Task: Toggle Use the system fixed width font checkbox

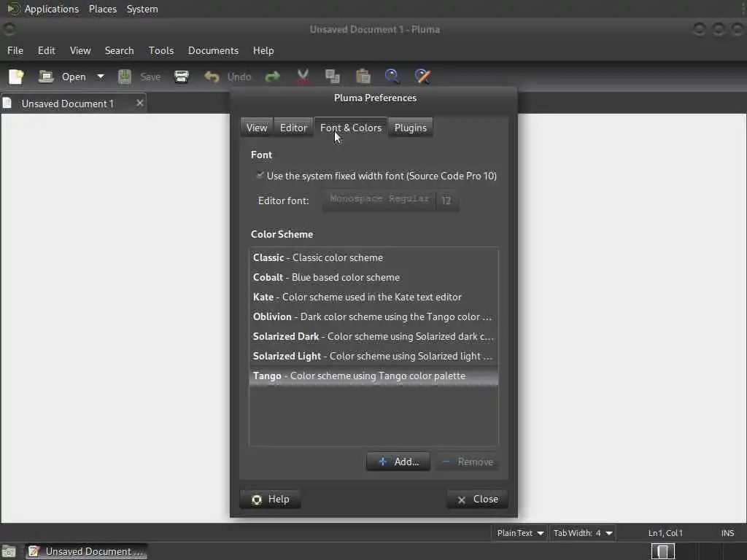Action: pos(260,175)
